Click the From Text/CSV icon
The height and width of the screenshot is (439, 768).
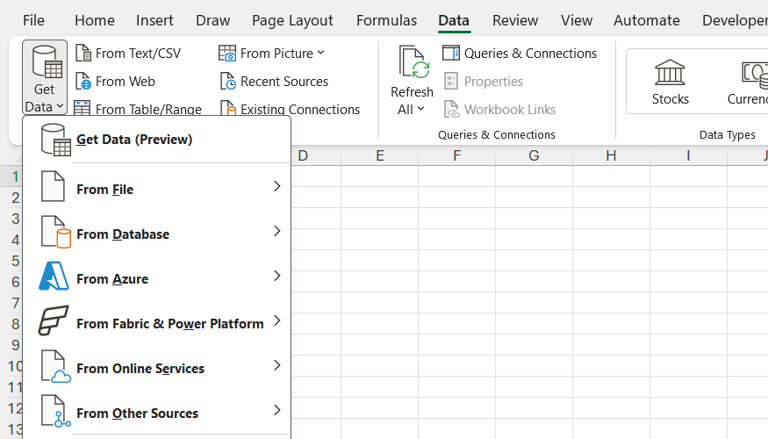click(x=84, y=53)
